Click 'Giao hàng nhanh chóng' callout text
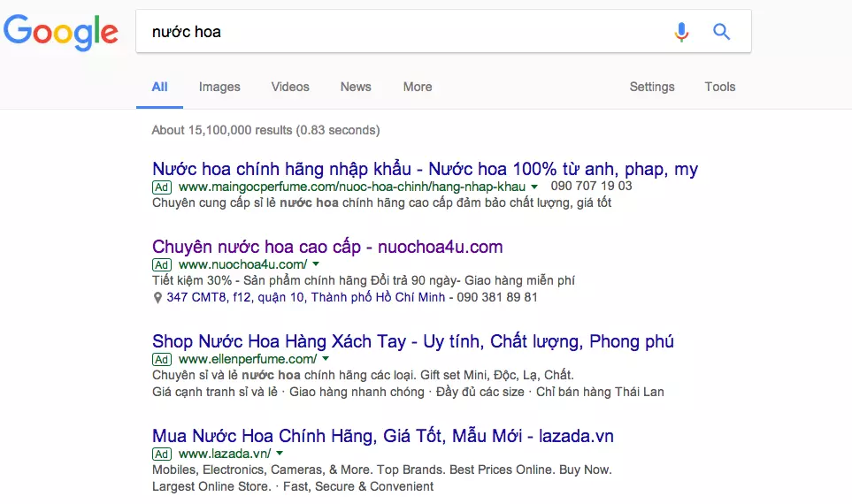The image size is (852, 504). (x=357, y=392)
